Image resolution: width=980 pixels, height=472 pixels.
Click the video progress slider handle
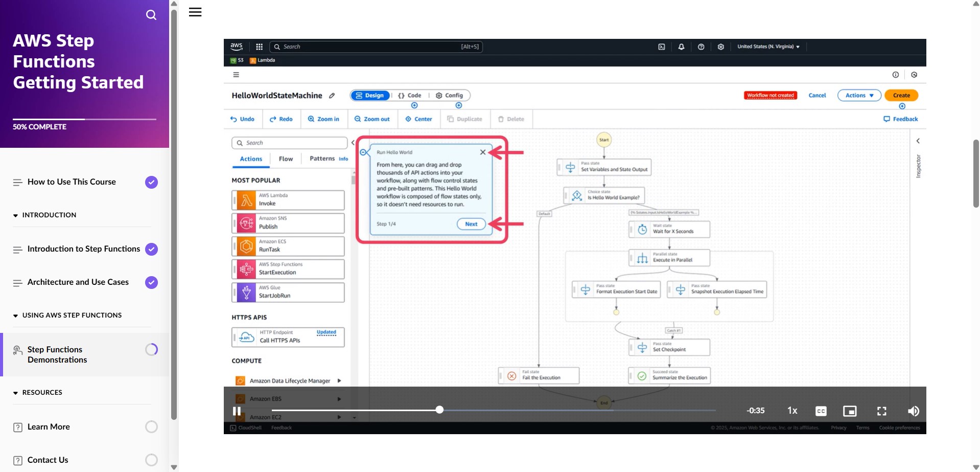[x=439, y=410]
